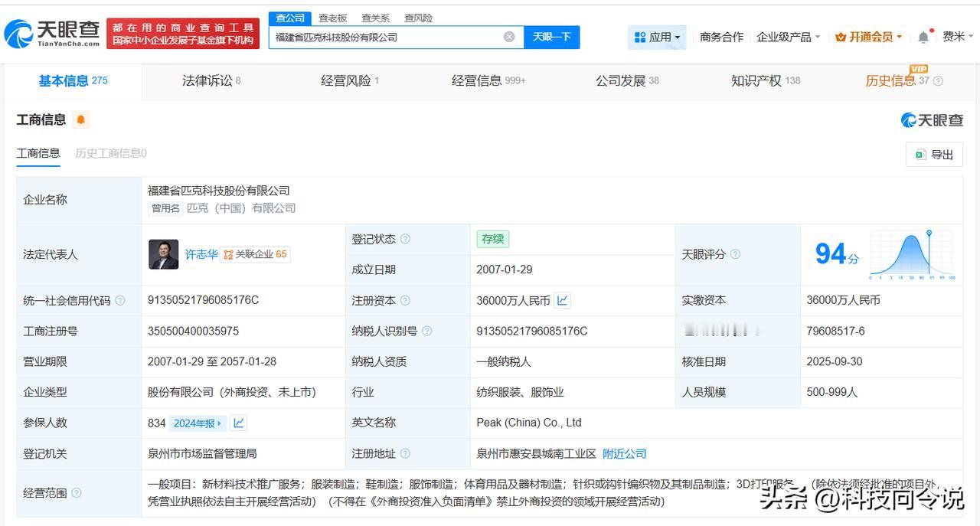Open the notification bell
The height and width of the screenshot is (526, 980).
(x=924, y=37)
